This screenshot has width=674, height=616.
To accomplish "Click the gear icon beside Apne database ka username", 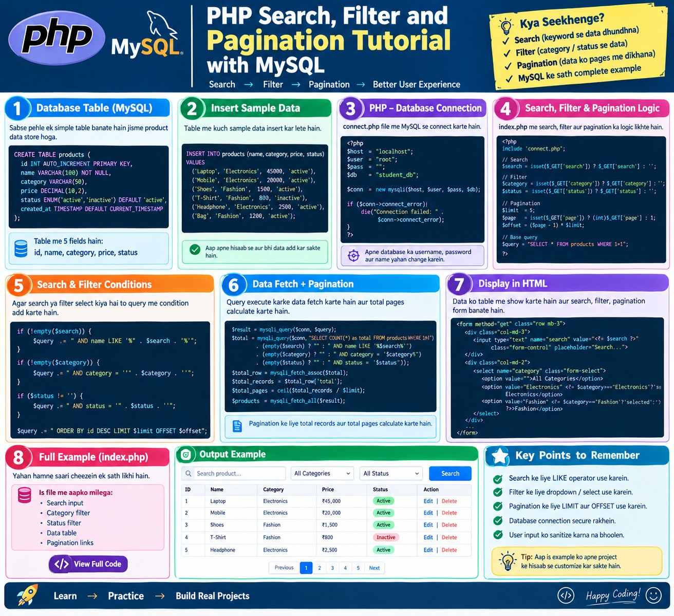I will pyautogui.click(x=353, y=255).
